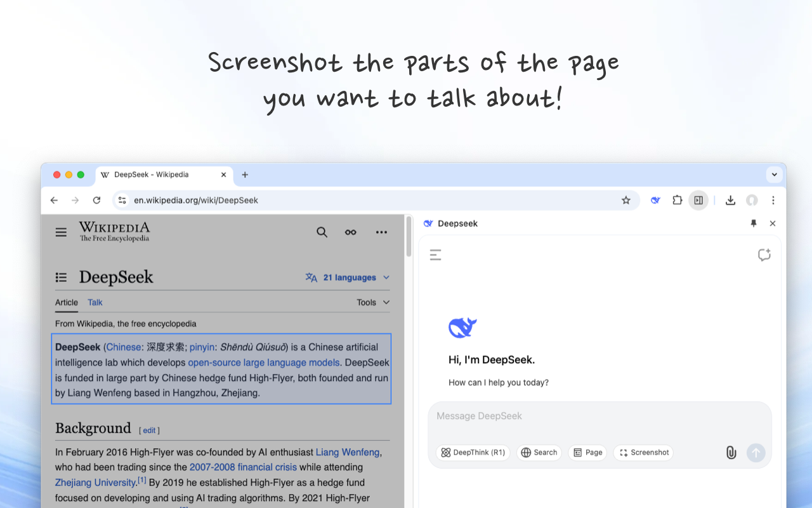Click citation [1] reference
Screen dimensions: 812x508
point(141,481)
